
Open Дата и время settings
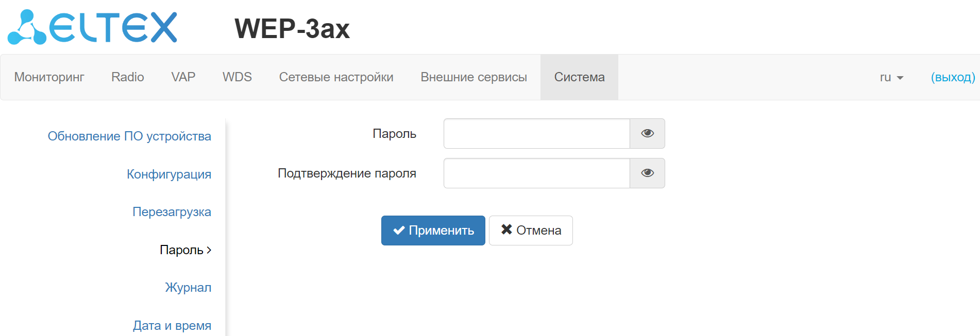tap(172, 326)
